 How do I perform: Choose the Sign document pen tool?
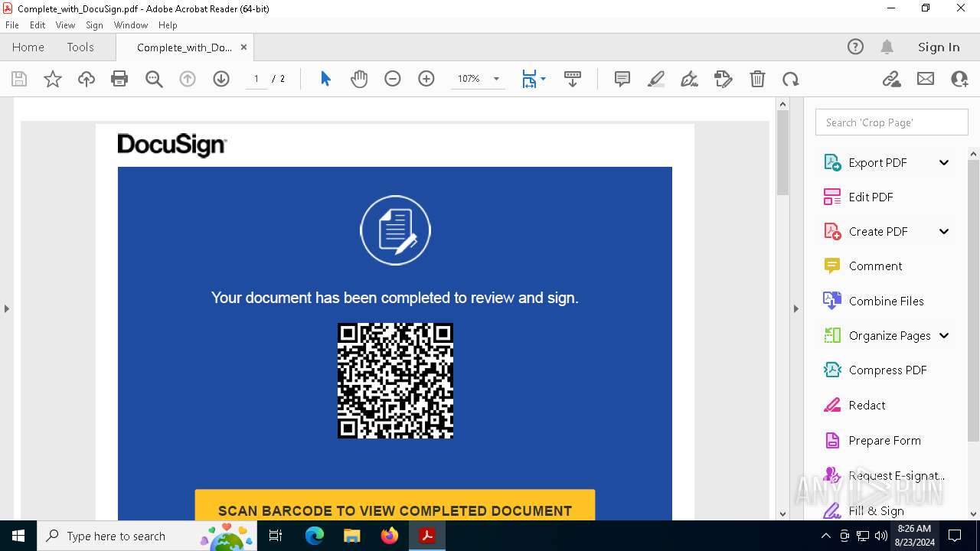(x=690, y=79)
